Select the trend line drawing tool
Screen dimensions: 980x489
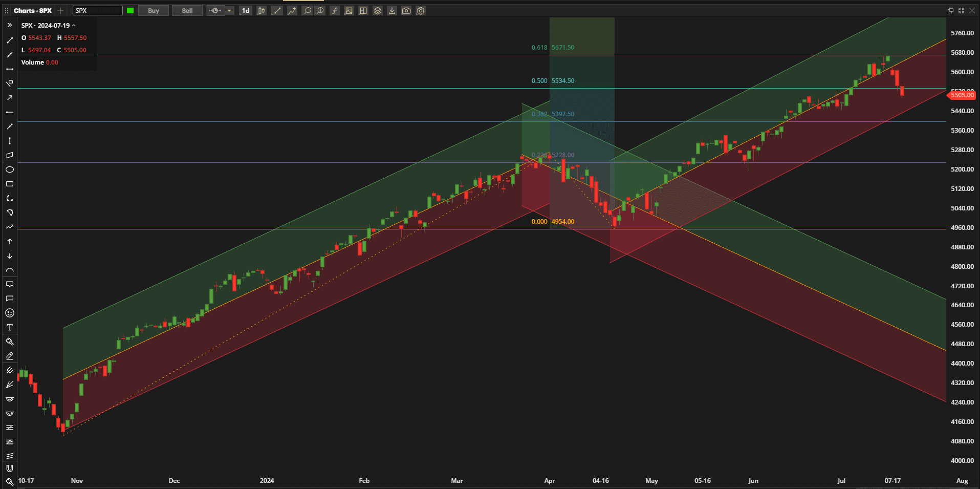pos(9,40)
